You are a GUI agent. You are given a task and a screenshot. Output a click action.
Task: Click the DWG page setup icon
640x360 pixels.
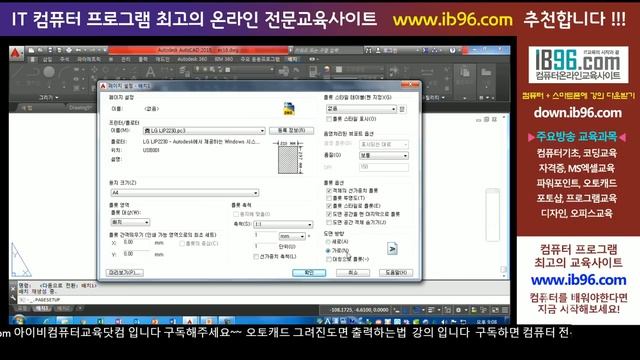coord(289,109)
